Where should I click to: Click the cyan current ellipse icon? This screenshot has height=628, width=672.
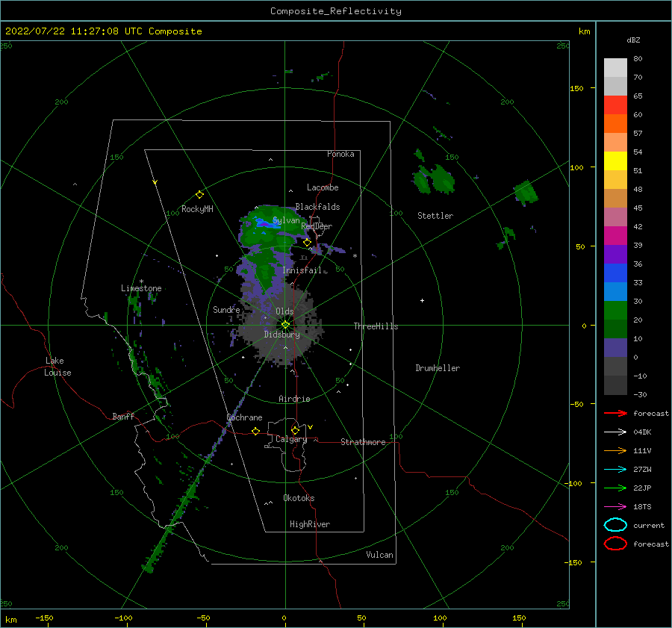tap(615, 525)
